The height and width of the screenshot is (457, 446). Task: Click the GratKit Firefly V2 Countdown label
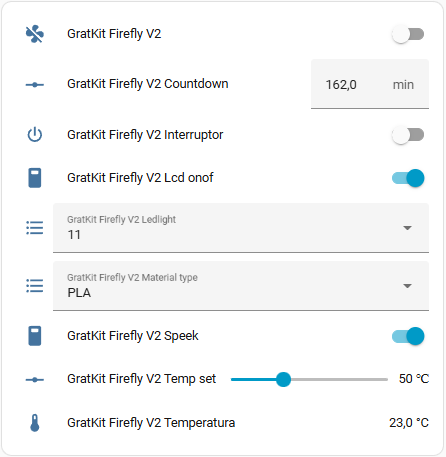point(148,84)
